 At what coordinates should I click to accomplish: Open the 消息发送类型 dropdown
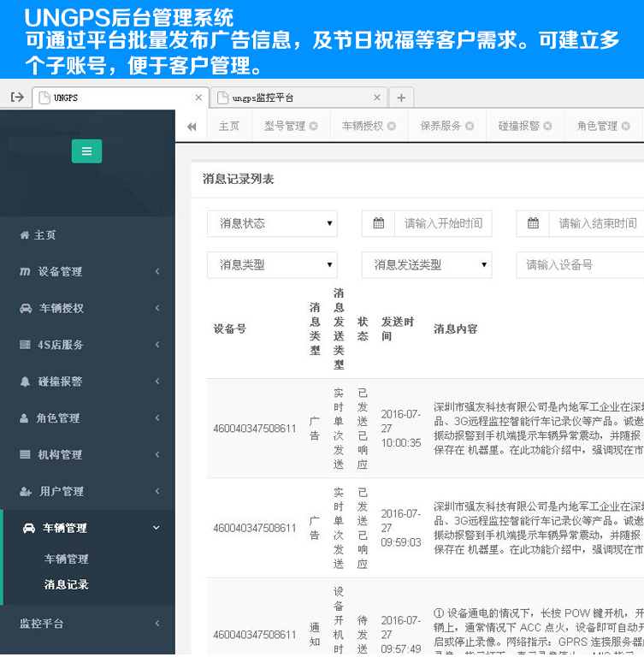pyautogui.click(x=427, y=264)
